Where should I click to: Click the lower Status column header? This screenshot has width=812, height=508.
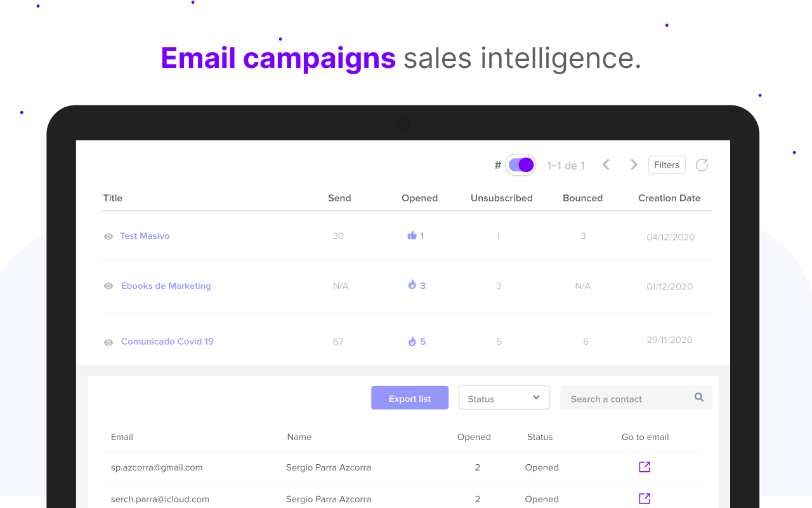pyautogui.click(x=540, y=437)
